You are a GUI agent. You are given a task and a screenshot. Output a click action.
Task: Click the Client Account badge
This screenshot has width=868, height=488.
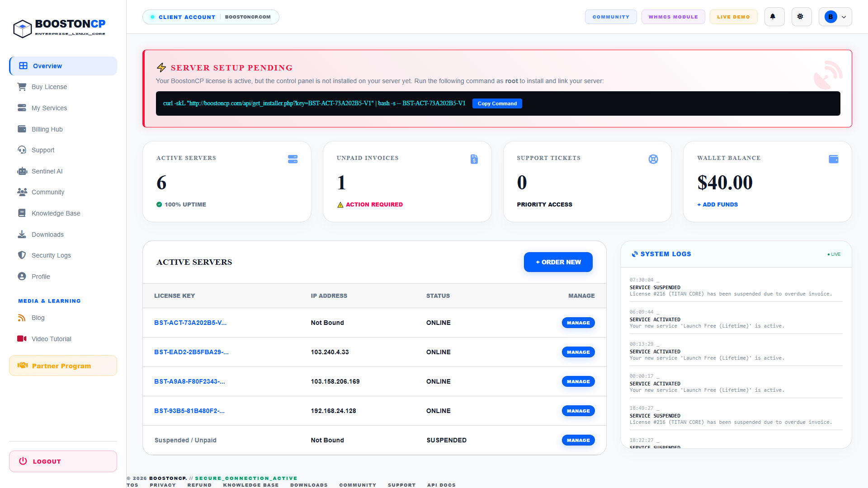coord(211,17)
